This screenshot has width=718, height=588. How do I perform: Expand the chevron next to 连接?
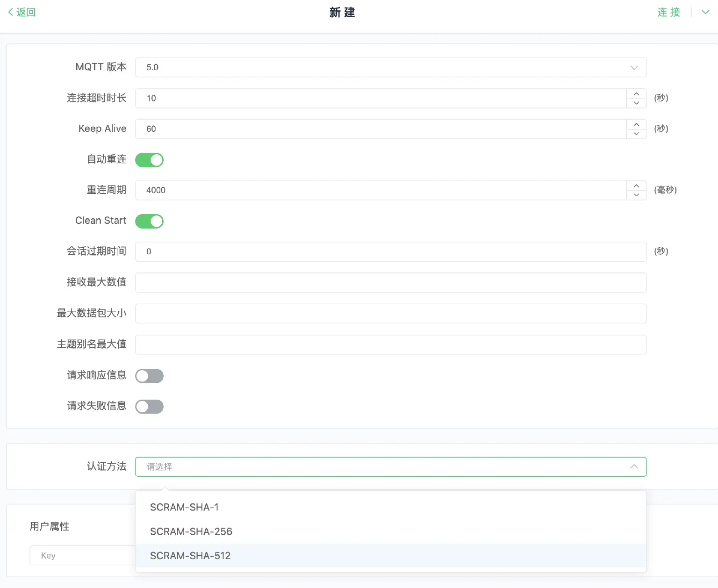(705, 12)
